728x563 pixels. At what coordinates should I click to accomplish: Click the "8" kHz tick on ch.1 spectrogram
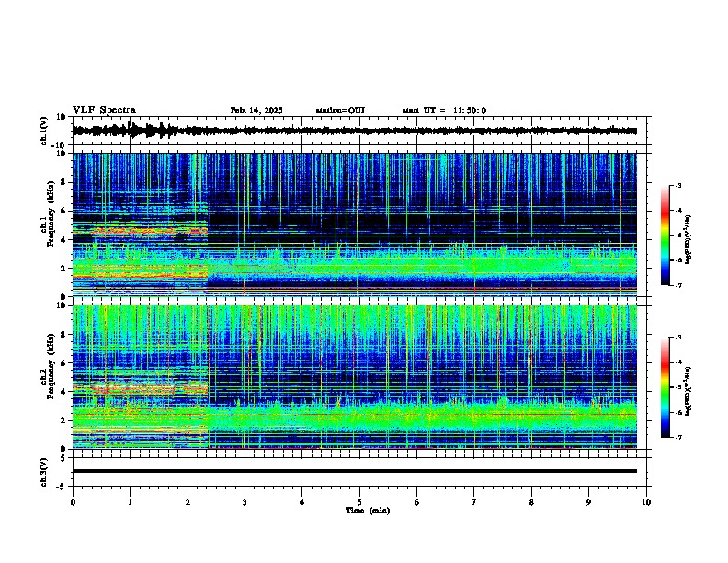click(x=64, y=182)
